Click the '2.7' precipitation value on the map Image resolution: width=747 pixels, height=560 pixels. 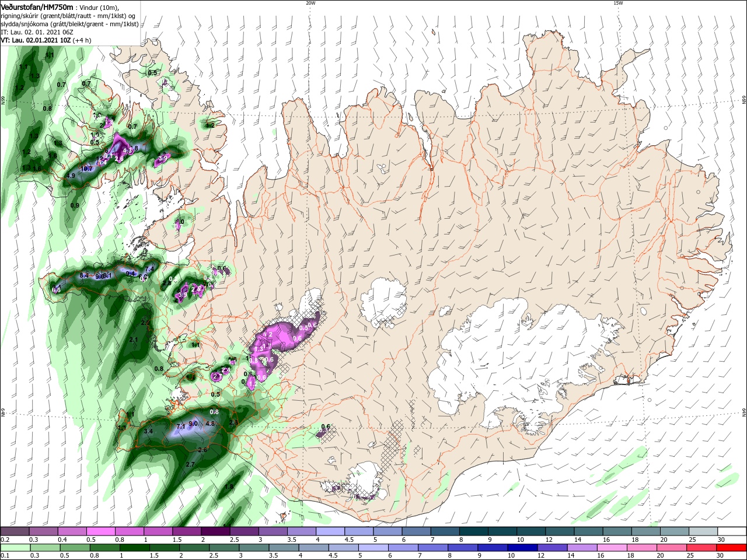[190, 465]
